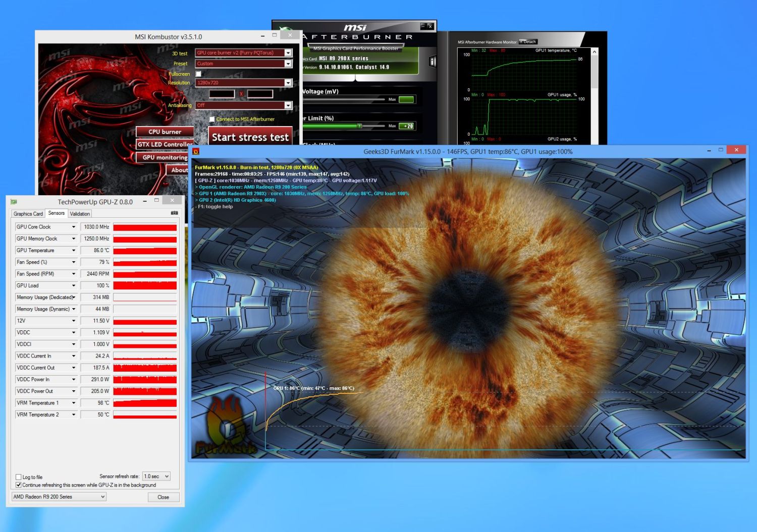Minimize the MSI Afterburner window

tap(423, 26)
